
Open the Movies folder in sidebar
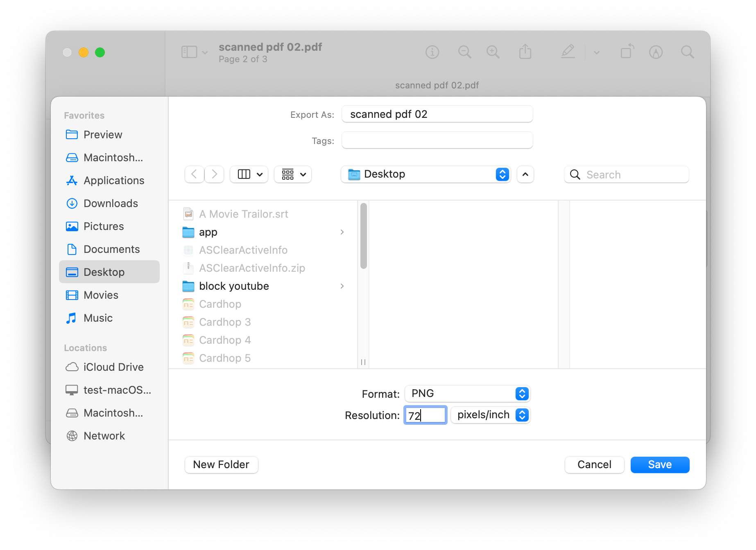click(101, 295)
